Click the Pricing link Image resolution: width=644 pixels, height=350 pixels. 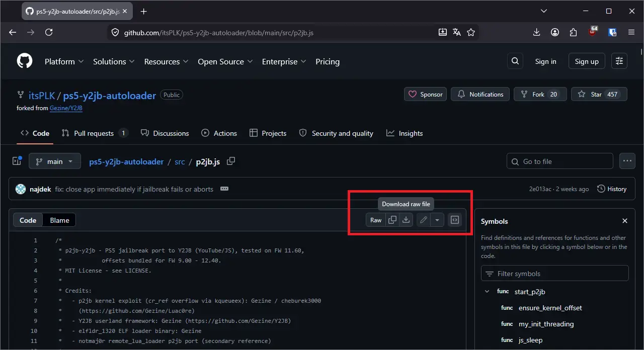pos(328,61)
